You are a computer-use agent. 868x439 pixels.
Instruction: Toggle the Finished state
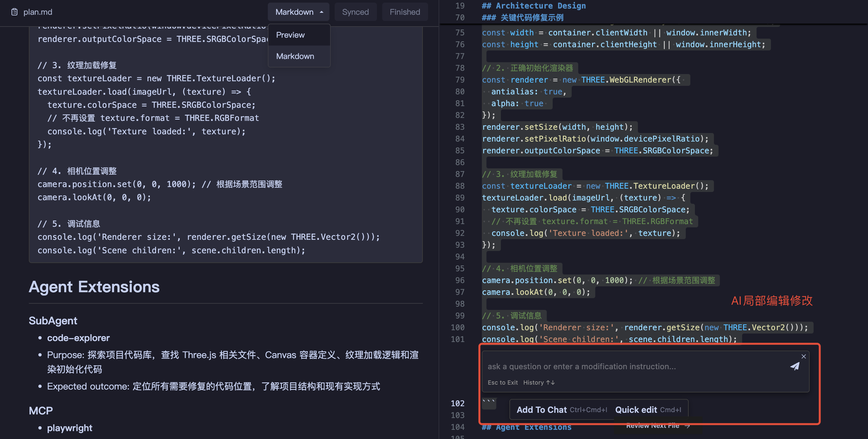pyautogui.click(x=404, y=12)
